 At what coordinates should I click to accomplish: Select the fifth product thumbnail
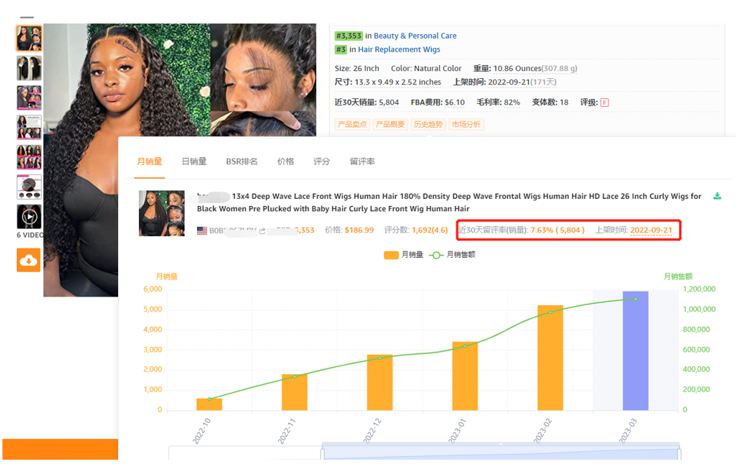click(x=29, y=157)
